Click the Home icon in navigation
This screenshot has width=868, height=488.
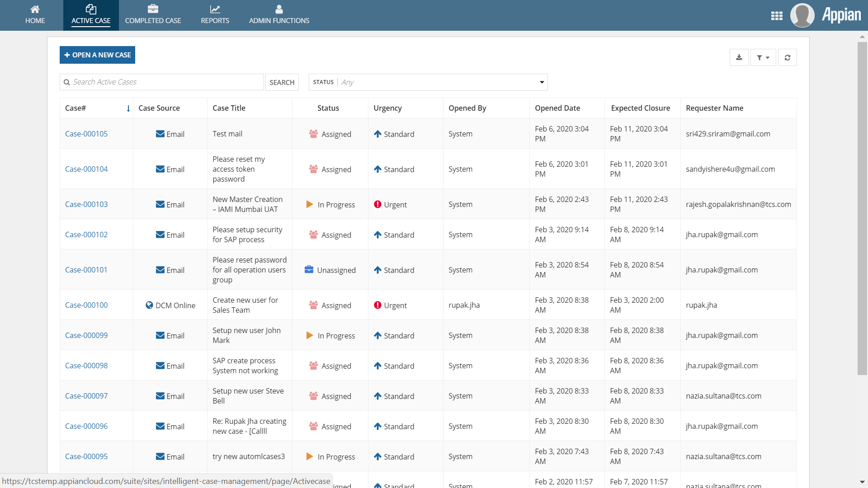[35, 9]
